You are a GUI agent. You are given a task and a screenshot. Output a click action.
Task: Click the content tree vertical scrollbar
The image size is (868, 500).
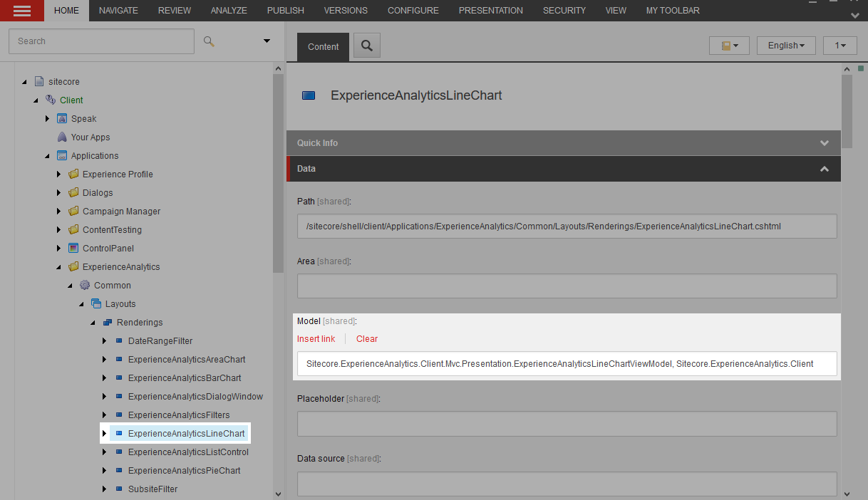pos(278,173)
